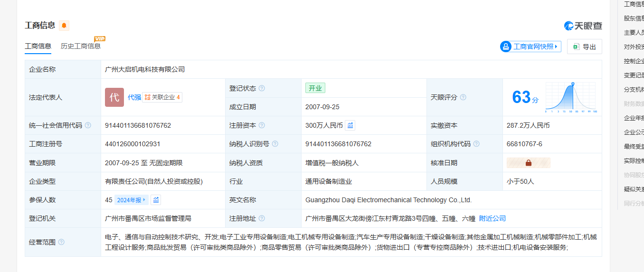644x272 pixels.
Task: Click the help icon beside 统一社会信用代码
Action: point(88,125)
